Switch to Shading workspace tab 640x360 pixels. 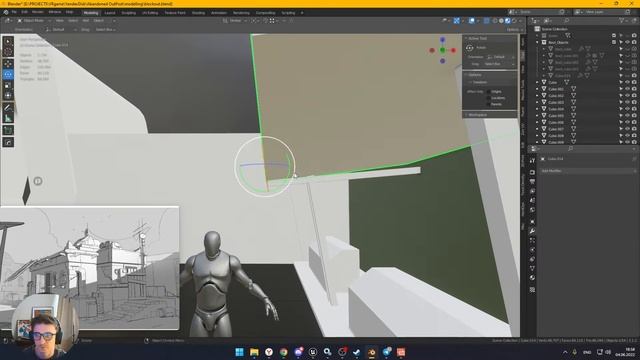coord(198,13)
